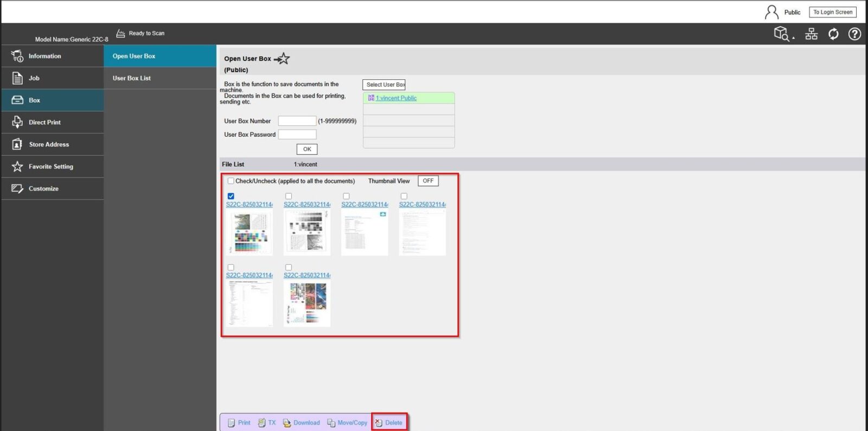Open the network sitemap icon
Image resolution: width=868 pixels, height=431 pixels.
[811, 34]
